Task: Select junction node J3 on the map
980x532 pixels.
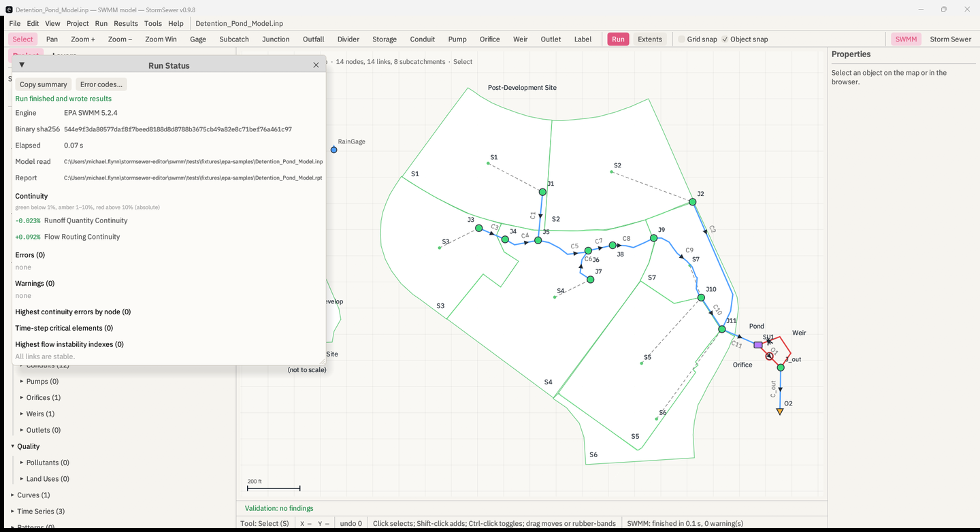Action: point(478,228)
